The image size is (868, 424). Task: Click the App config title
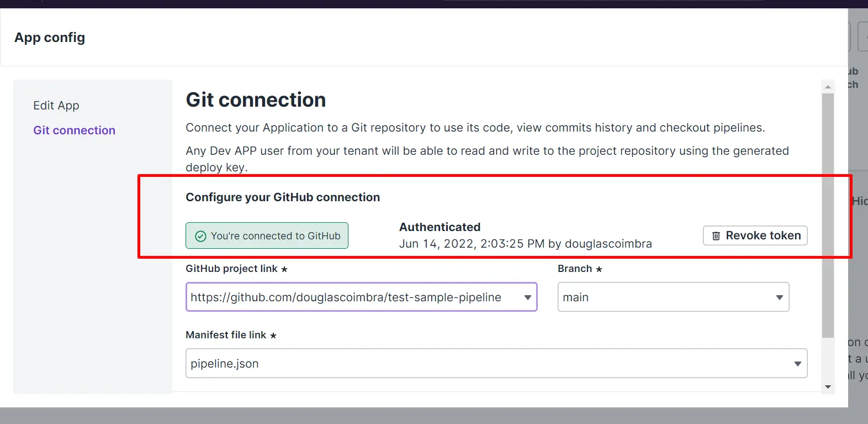(x=50, y=38)
